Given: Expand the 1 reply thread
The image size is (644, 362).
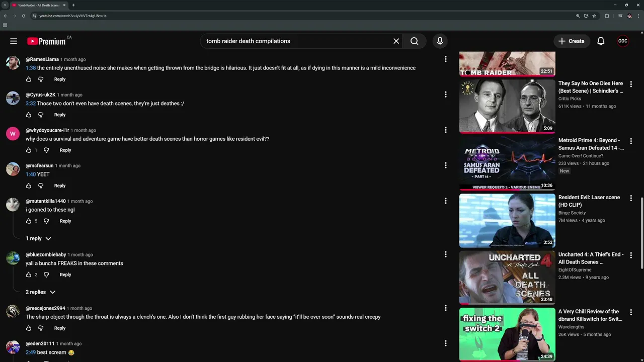Looking at the screenshot, I should 38,238.
